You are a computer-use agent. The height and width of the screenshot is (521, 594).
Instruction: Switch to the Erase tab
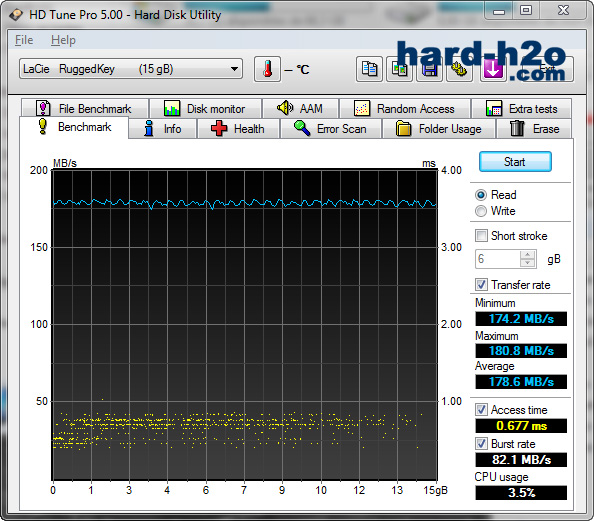pyautogui.click(x=534, y=129)
